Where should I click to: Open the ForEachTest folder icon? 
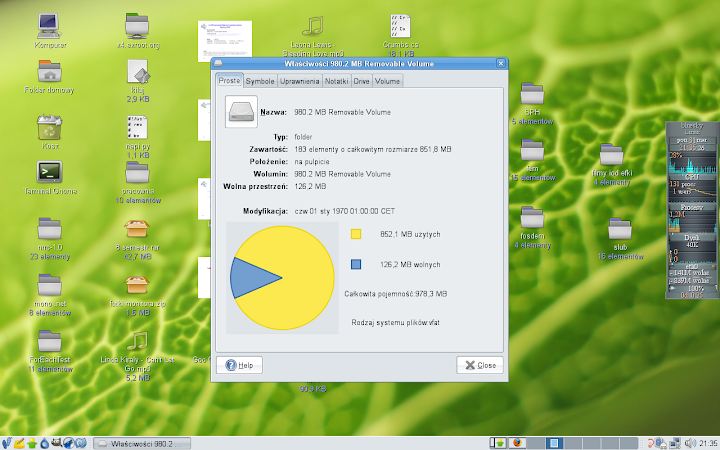[49, 341]
